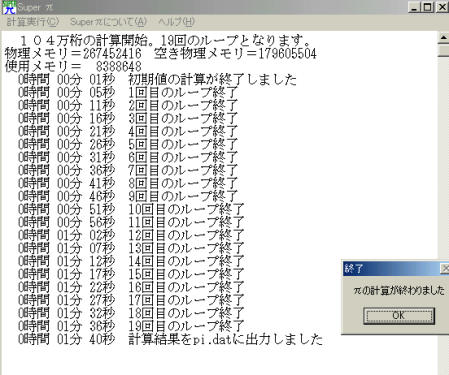Close the main Super π window

(442, 7)
